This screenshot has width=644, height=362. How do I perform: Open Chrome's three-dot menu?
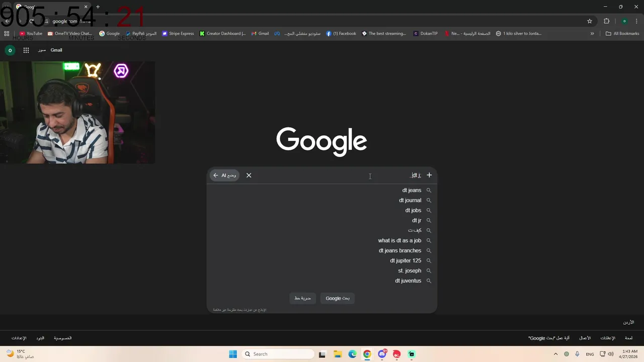[x=636, y=21]
